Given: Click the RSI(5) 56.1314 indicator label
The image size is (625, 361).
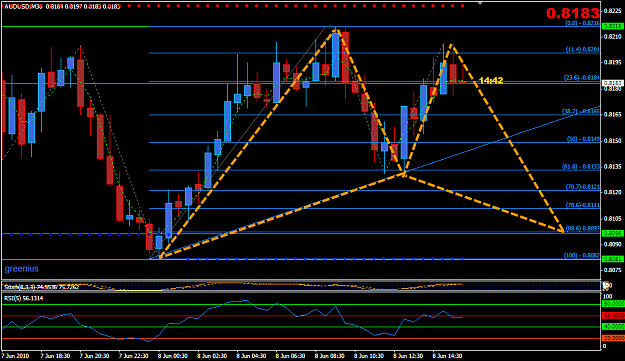Looking at the screenshot, I should pos(24,298).
